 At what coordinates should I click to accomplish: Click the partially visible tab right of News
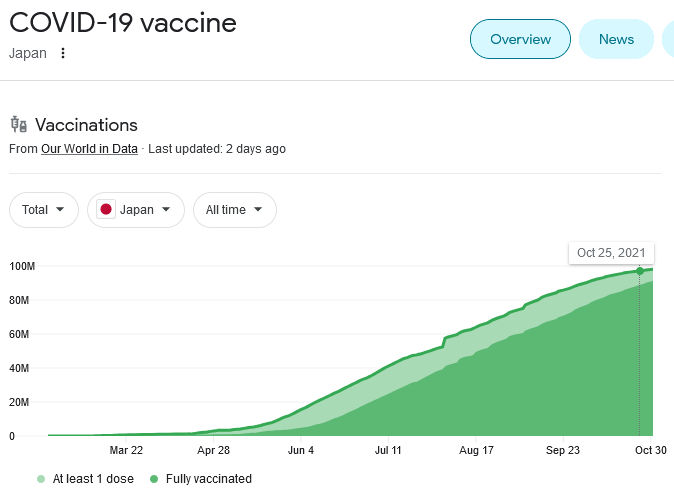click(x=668, y=40)
